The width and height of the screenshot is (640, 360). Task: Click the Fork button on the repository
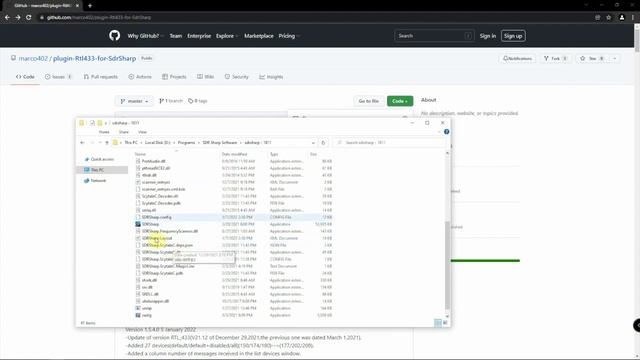pyautogui.click(x=555, y=58)
